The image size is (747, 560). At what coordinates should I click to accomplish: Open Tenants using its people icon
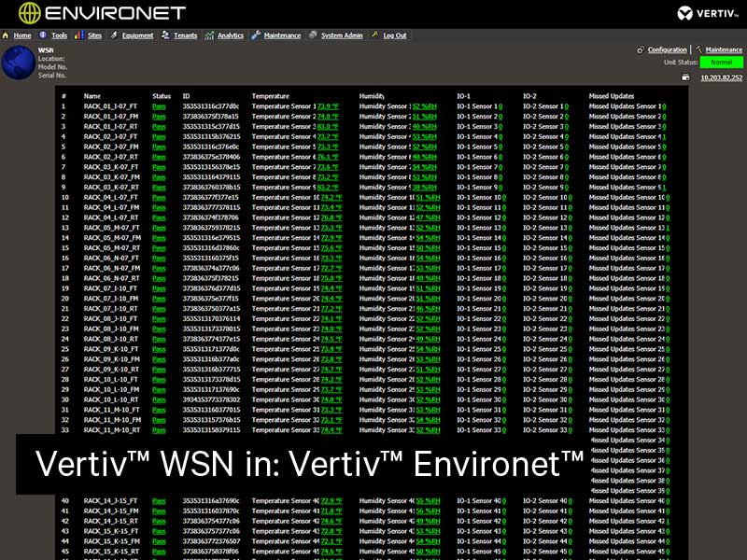(165, 35)
